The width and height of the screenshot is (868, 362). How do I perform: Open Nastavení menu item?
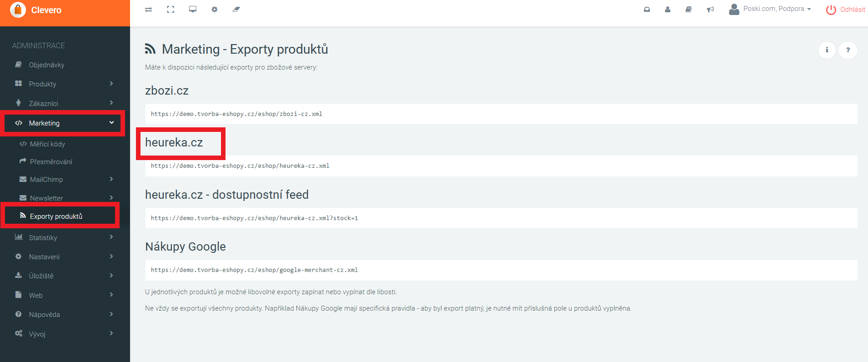(44, 257)
